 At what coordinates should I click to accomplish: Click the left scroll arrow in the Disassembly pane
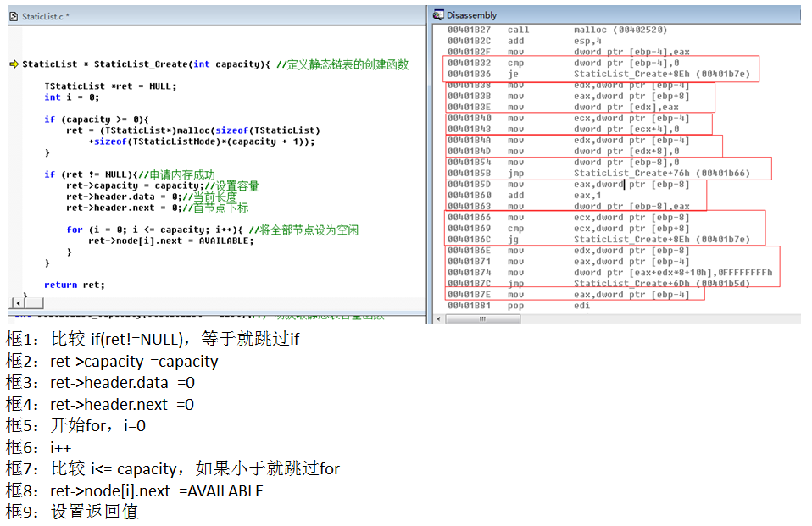(439, 319)
